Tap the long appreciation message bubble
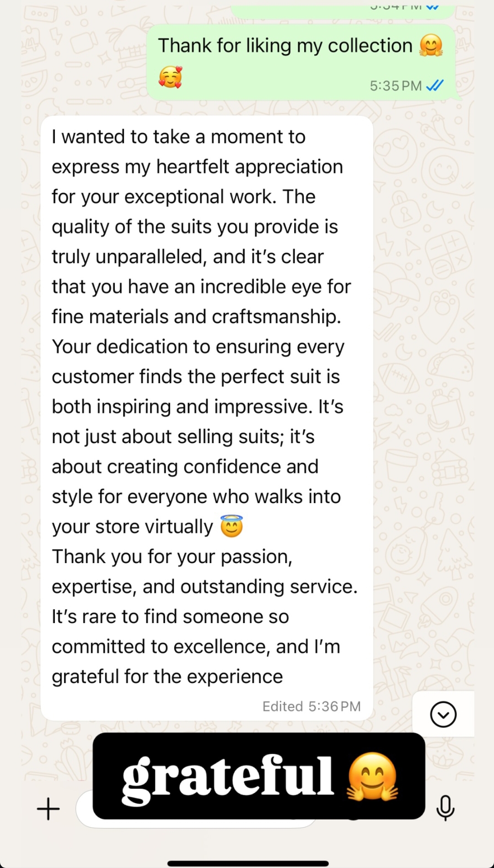 [206, 412]
